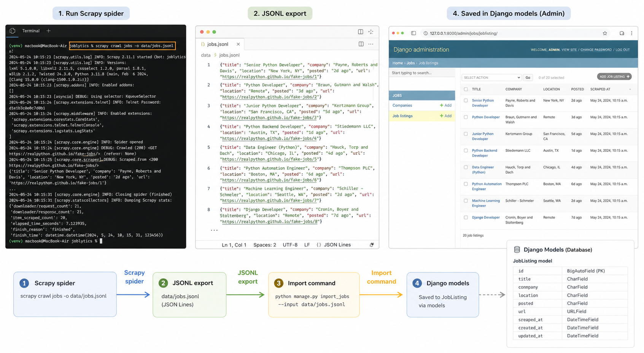
Task: Toggle the layout icon in editor title bar
Action: [x=361, y=32]
